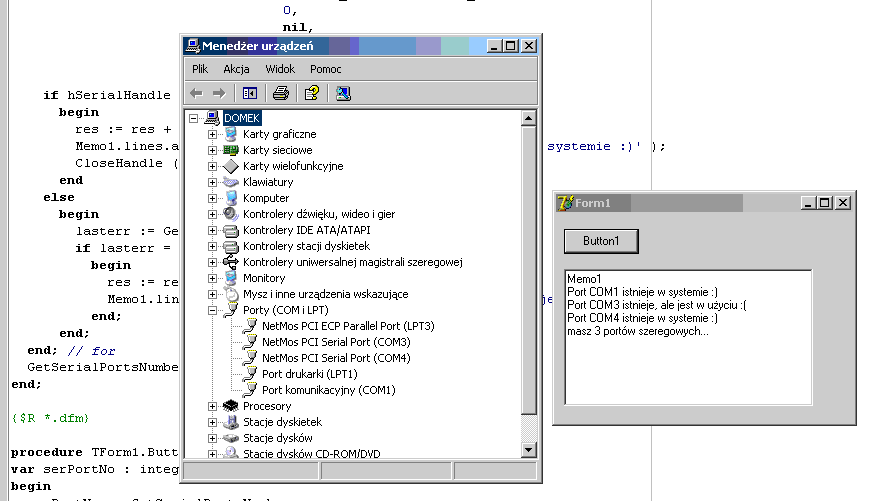
Task: Click the Menedżer urządzeń title bar icon
Action: click(x=192, y=46)
